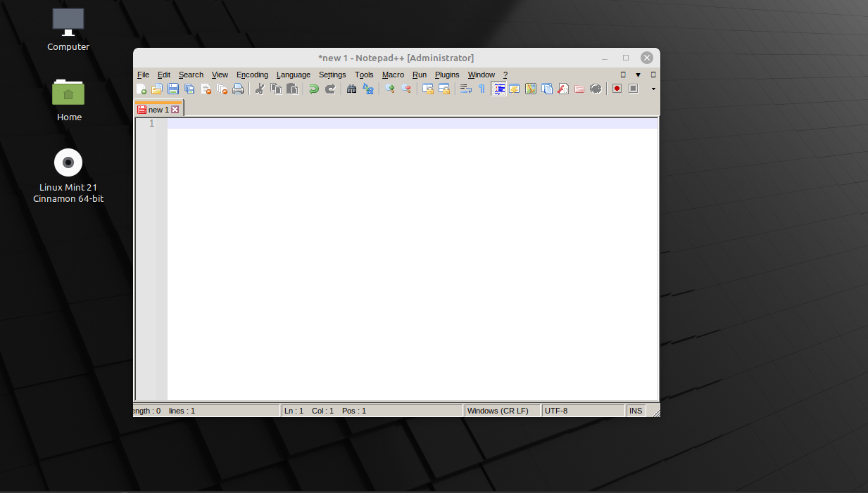Open the document list dropdown triangle in menu bar
Screen dimensions: 868x493
click(638, 75)
